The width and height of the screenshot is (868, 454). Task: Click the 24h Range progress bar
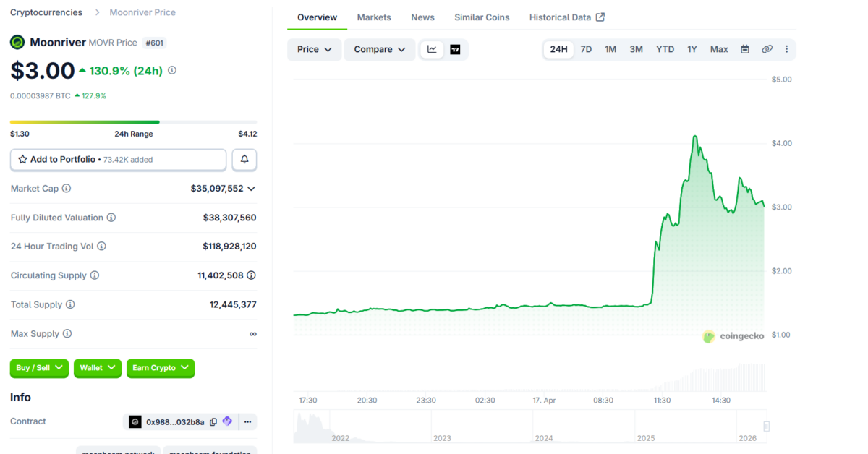(x=133, y=122)
